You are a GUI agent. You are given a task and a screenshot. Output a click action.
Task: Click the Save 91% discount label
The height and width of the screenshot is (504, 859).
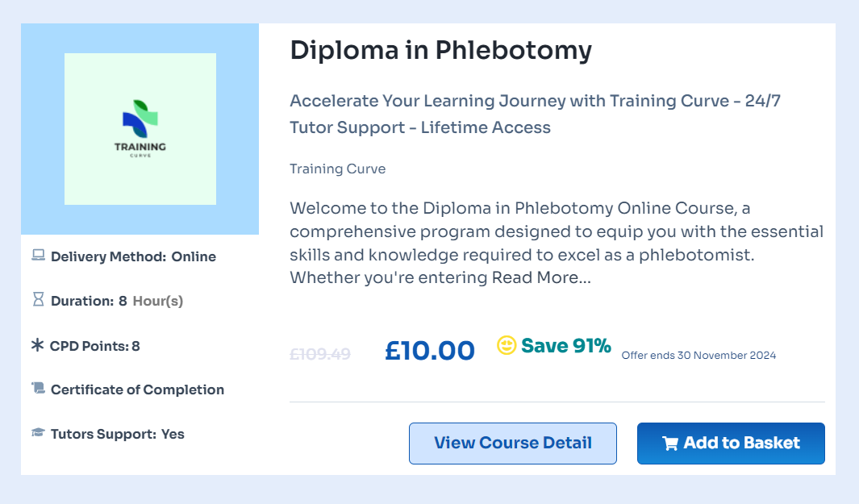[x=566, y=346]
